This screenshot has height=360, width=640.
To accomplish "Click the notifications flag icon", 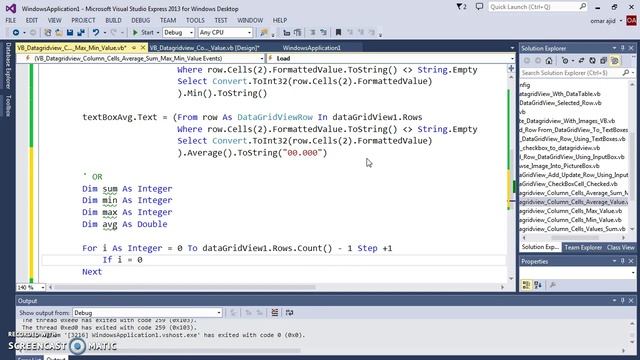I will [x=461, y=7].
